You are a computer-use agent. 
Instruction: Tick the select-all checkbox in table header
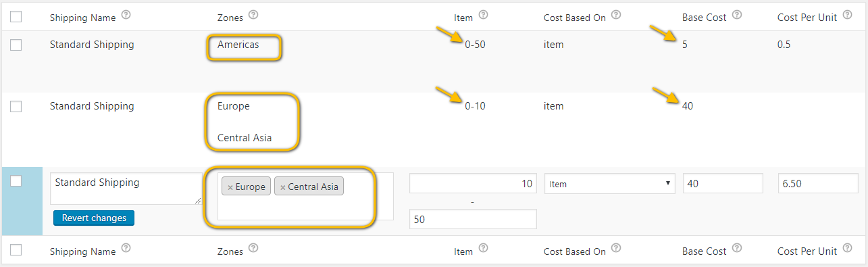[x=16, y=17]
